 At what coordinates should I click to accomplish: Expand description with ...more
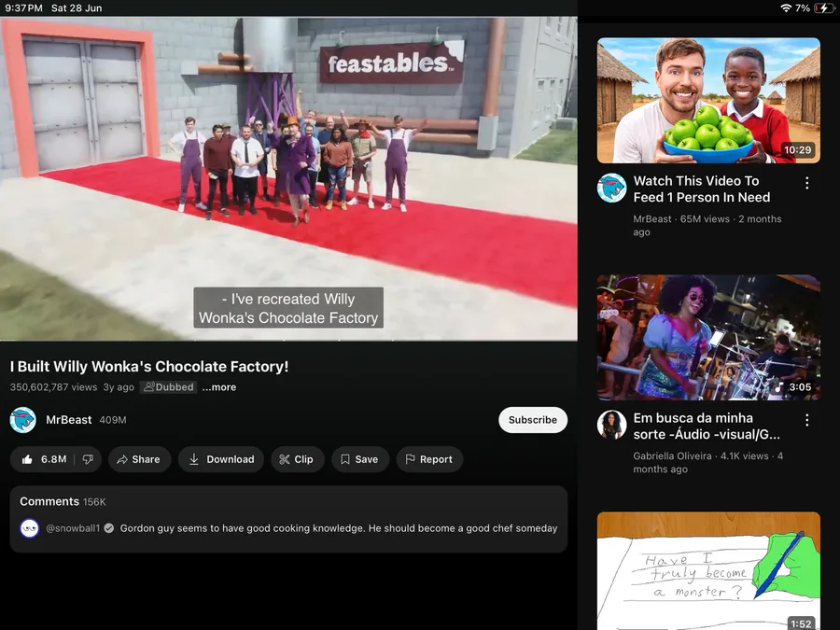(219, 386)
